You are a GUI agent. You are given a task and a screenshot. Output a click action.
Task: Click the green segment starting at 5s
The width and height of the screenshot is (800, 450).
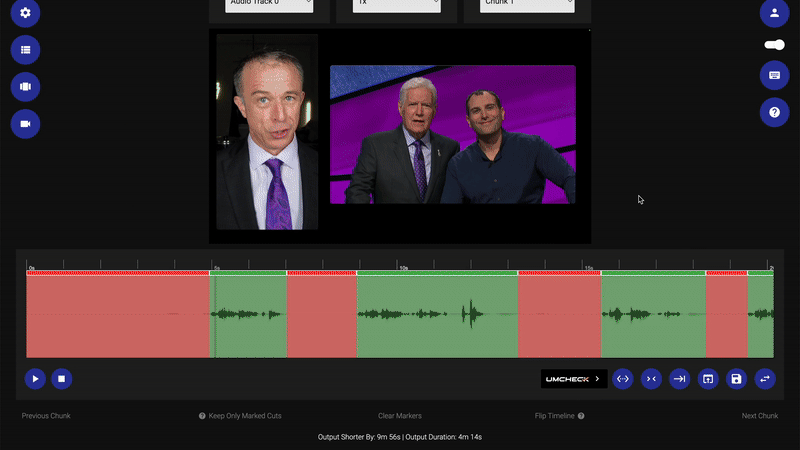[x=248, y=314]
